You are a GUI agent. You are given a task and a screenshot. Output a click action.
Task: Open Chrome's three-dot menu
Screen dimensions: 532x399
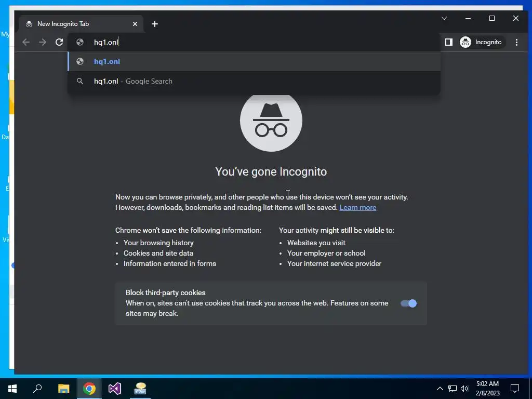516,42
